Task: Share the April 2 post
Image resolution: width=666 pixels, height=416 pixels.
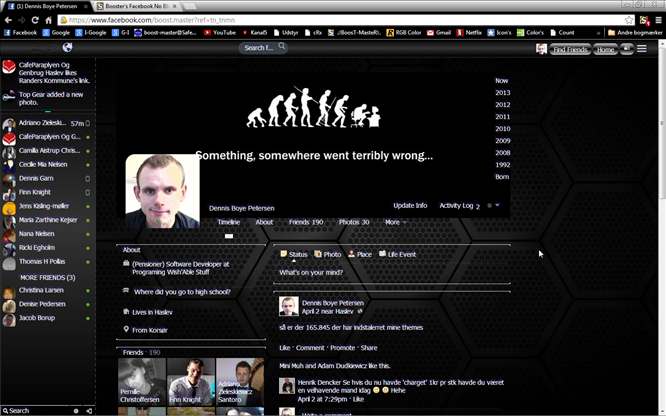Action: pos(369,348)
